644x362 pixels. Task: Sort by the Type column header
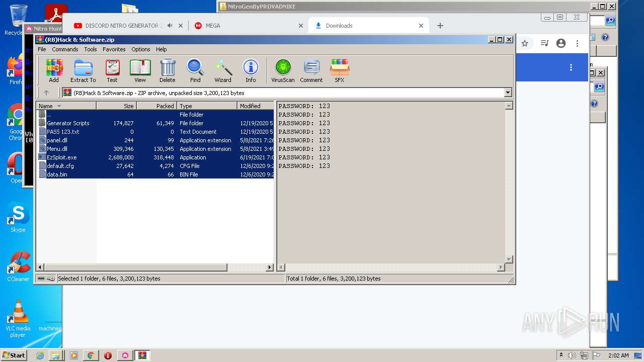207,106
